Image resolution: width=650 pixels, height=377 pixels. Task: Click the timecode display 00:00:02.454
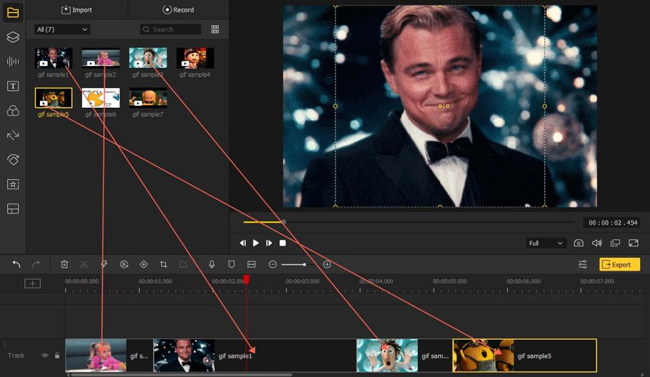click(613, 223)
